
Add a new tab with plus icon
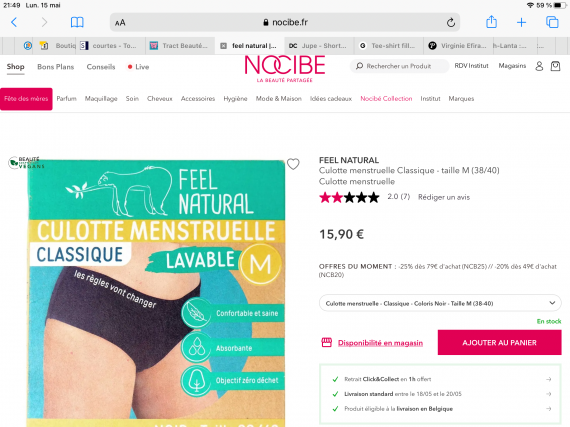tap(521, 23)
